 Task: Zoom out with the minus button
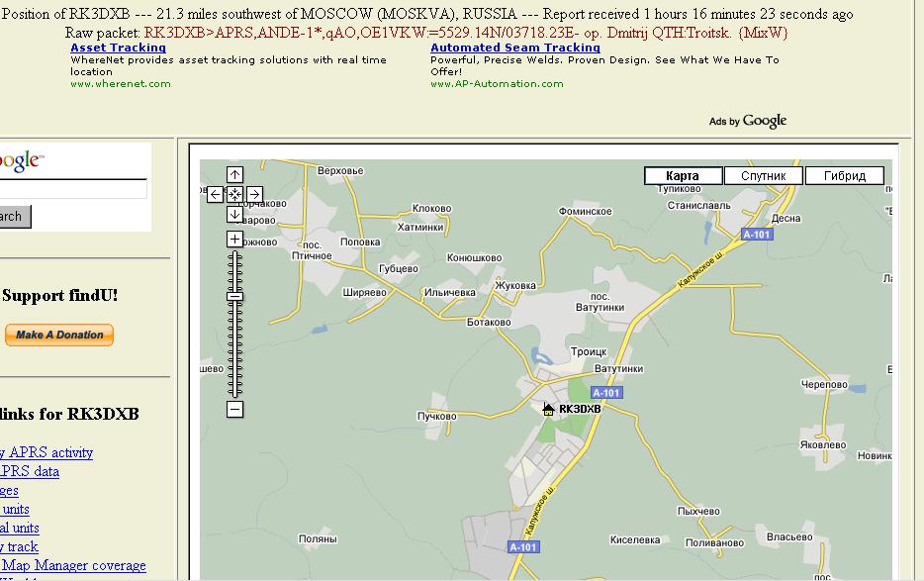pos(234,410)
